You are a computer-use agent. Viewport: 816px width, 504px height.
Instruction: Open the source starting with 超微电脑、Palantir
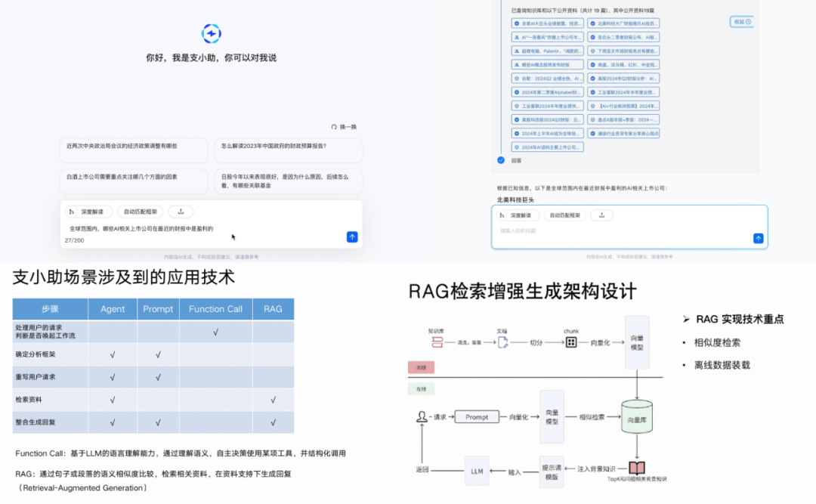point(548,51)
